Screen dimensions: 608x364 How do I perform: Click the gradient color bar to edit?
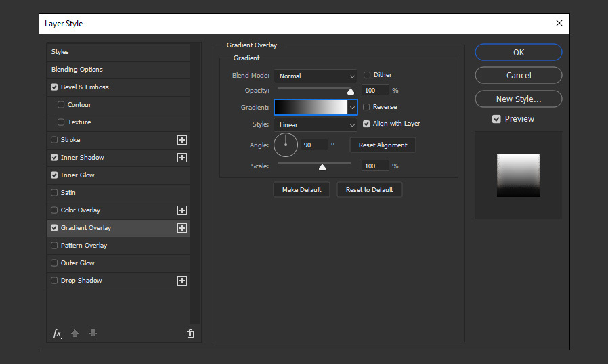click(311, 108)
